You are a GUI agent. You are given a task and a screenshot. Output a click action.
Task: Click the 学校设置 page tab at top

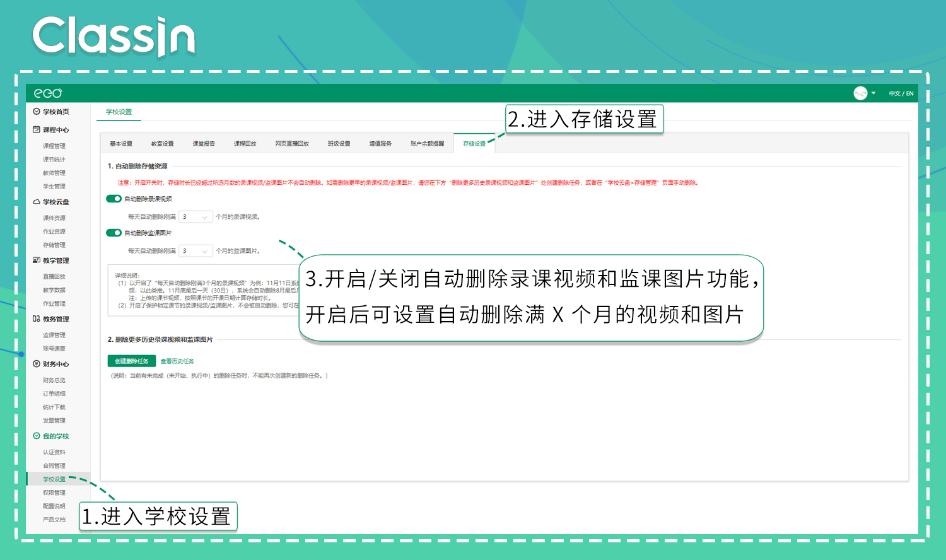tap(119, 112)
